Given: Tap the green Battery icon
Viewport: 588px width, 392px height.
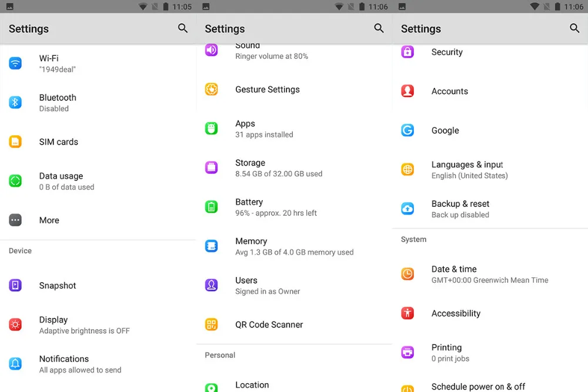Looking at the screenshot, I should pyautogui.click(x=212, y=207).
